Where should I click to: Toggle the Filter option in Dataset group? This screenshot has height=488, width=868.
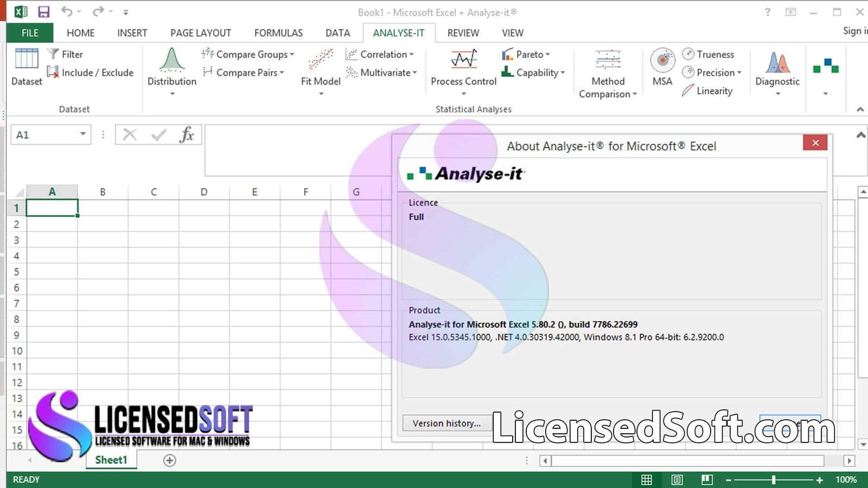(x=65, y=54)
